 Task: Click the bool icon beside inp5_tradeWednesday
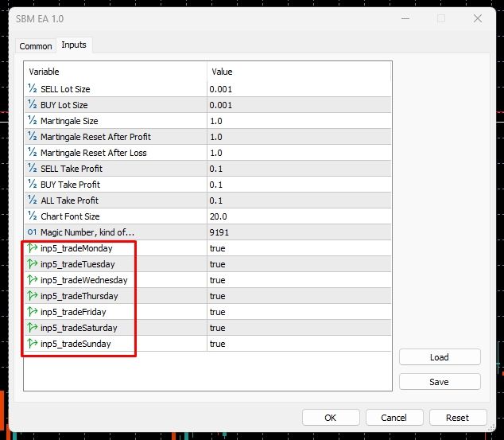(32, 280)
